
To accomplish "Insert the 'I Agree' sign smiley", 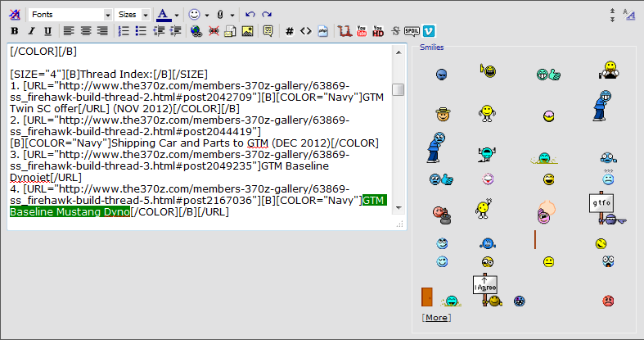I will point(487,290).
